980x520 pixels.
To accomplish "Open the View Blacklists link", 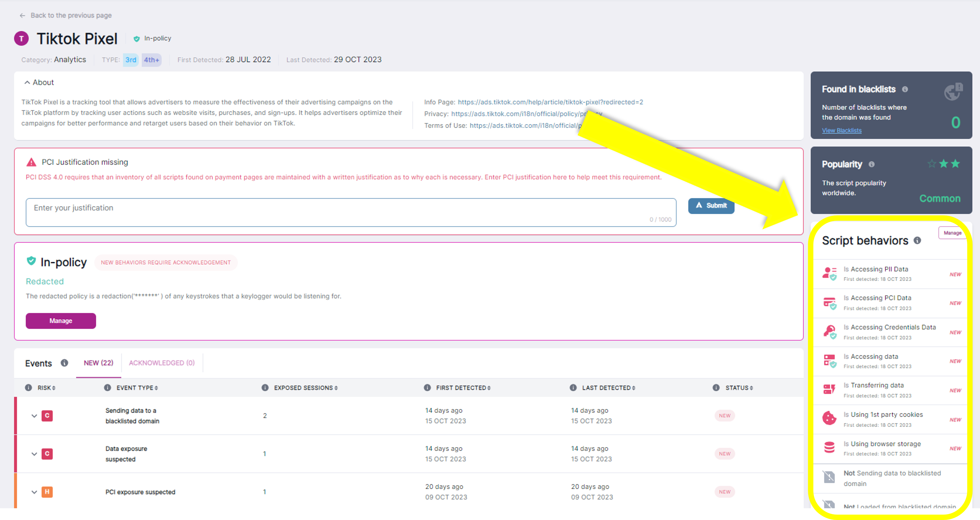I will point(841,130).
